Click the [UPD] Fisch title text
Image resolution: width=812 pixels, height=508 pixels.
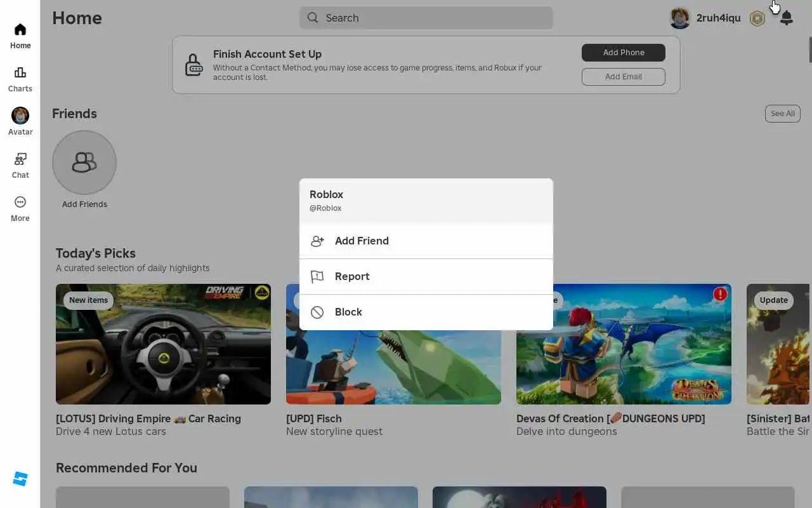(314, 418)
